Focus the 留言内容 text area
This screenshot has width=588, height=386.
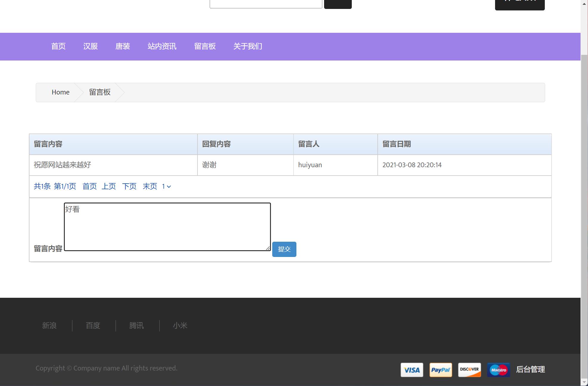click(167, 227)
